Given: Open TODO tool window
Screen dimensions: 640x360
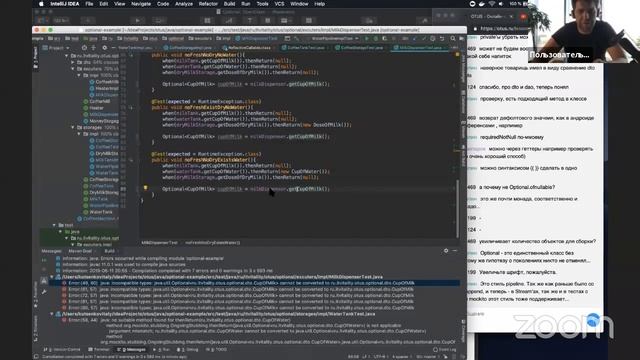Looking at the screenshot, I should tap(216, 349).
